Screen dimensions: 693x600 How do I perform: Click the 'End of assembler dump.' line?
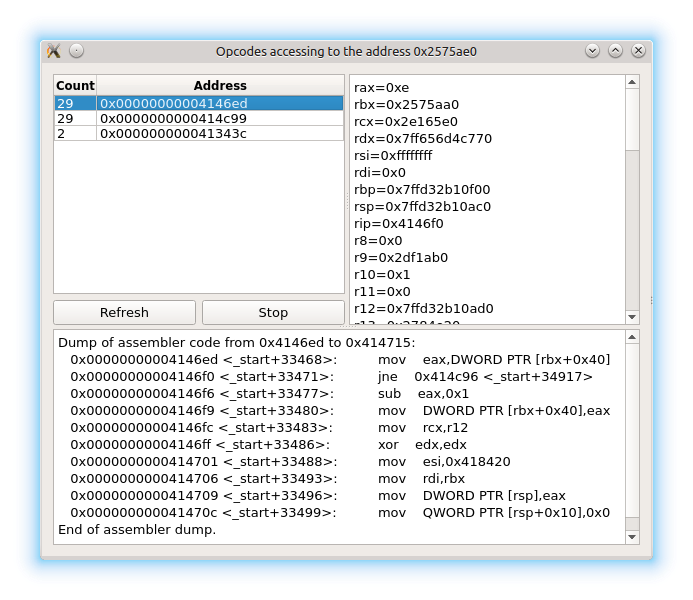(x=137, y=530)
